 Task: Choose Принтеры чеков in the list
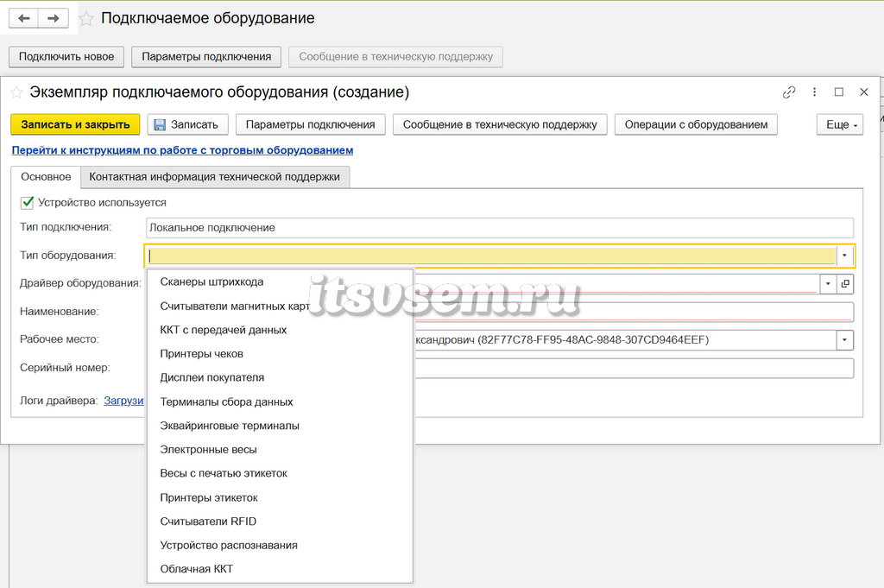click(281, 354)
